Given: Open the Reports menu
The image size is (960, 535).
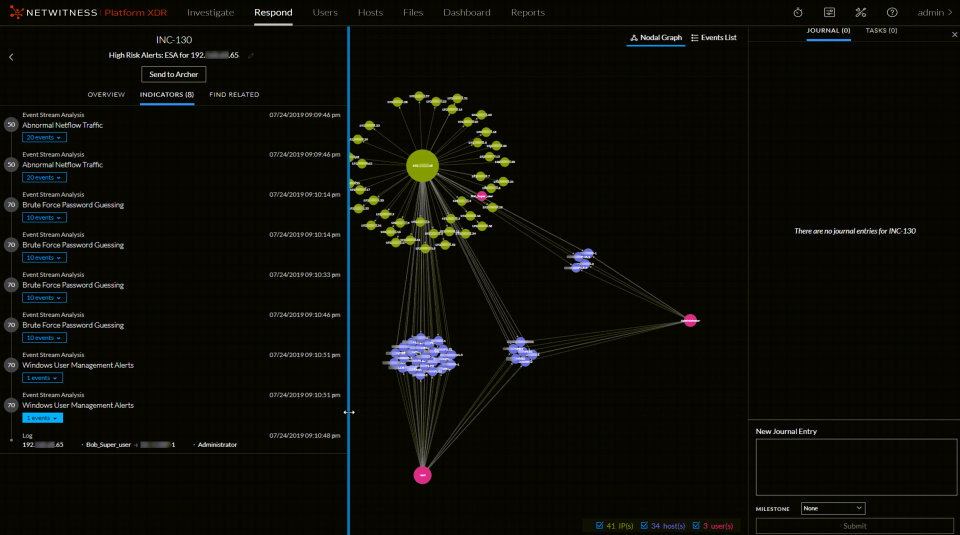Looking at the screenshot, I should [528, 12].
